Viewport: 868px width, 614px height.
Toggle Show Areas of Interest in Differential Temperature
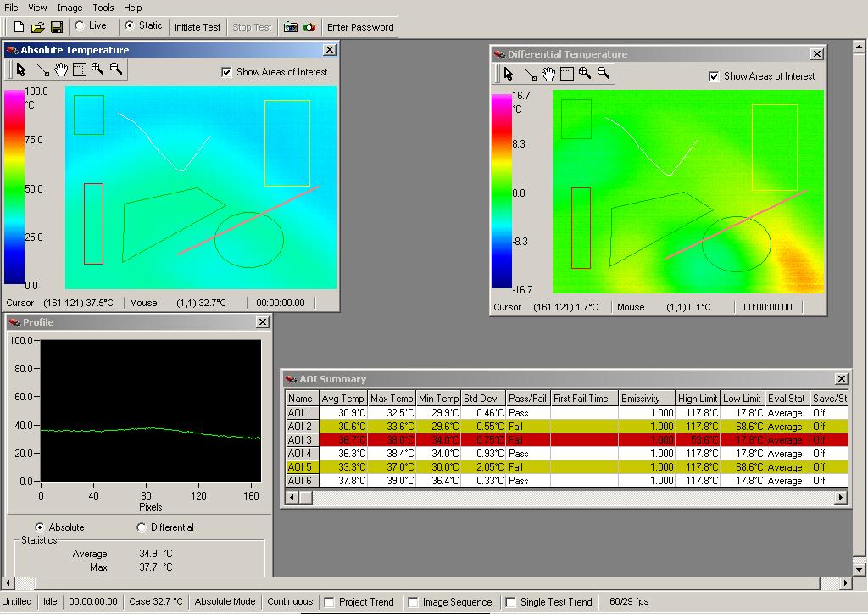click(x=714, y=76)
